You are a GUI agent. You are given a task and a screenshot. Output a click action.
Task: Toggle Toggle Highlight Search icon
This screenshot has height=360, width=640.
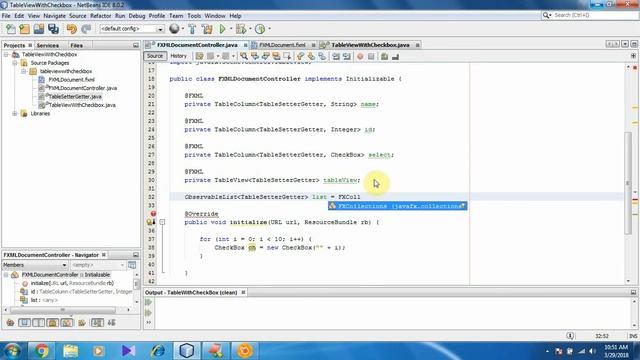(x=276, y=56)
